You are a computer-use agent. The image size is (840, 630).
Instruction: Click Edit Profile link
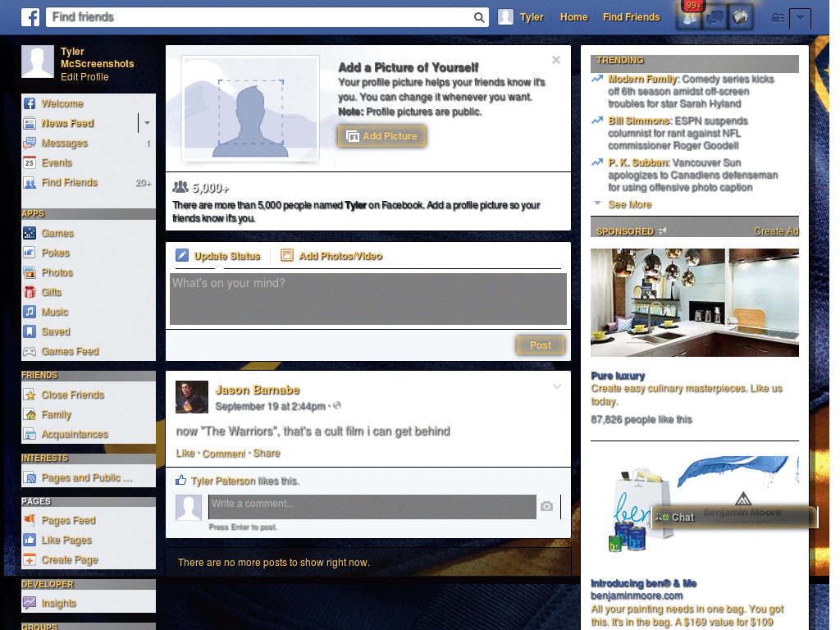84,77
